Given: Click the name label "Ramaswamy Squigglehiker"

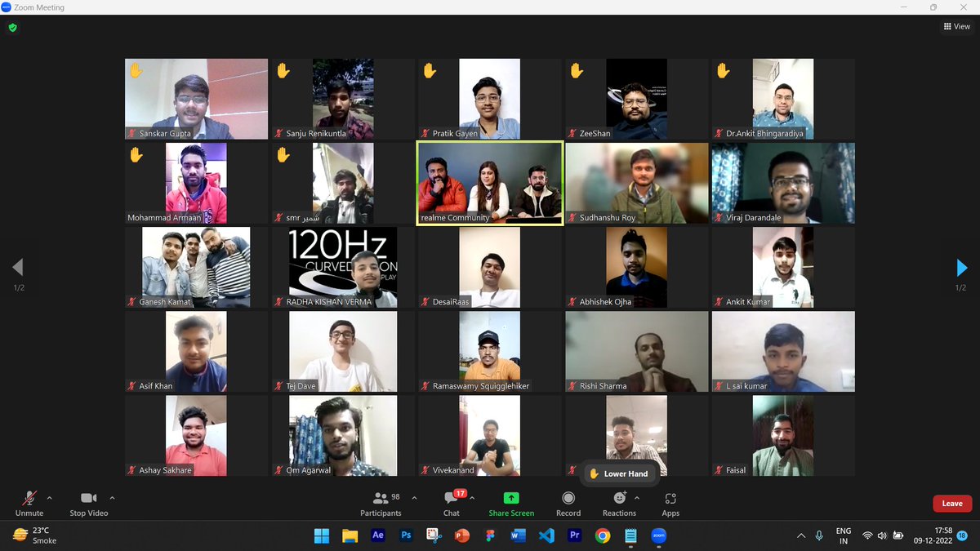Looking at the screenshot, I should click(x=481, y=386).
